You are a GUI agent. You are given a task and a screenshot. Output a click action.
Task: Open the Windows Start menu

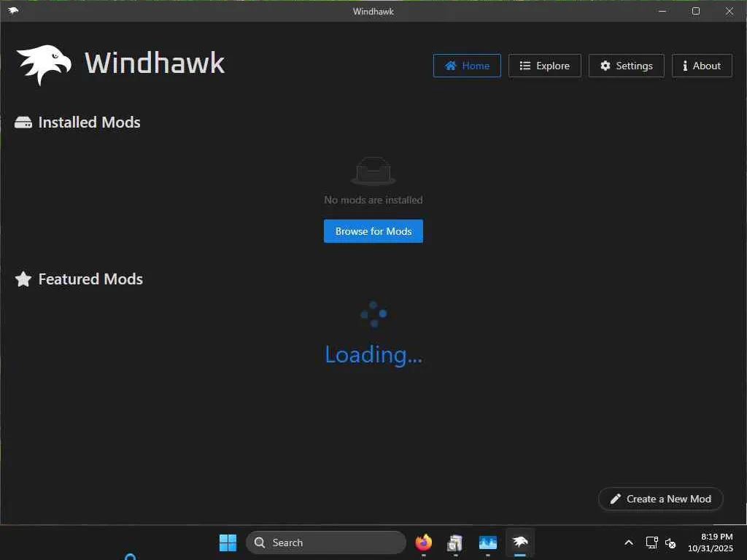click(228, 542)
